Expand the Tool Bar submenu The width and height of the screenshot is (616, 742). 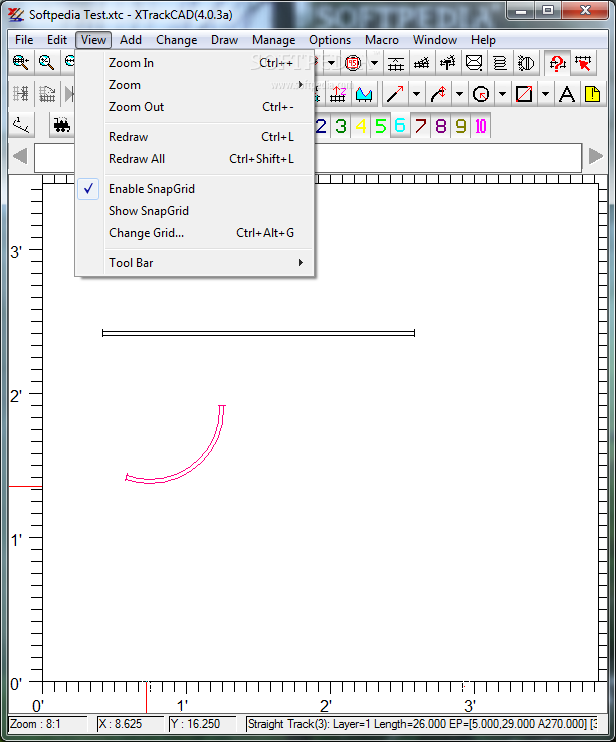195,263
